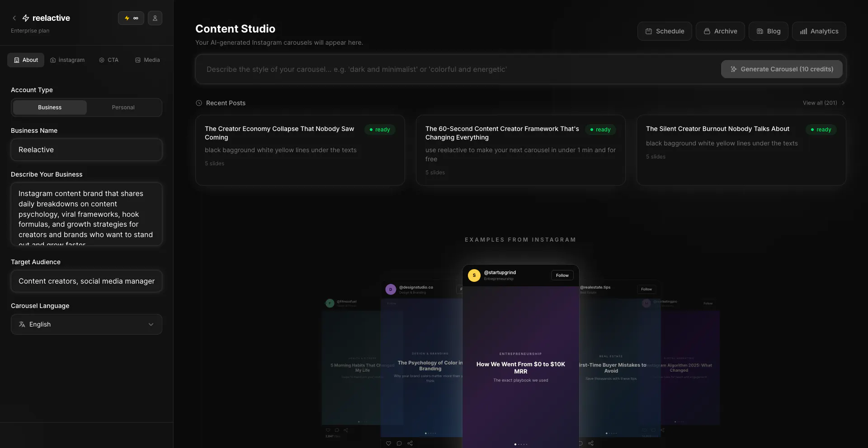The height and width of the screenshot is (448, 868).
Task: Click the carousel style description field
Action: (457, 69)
